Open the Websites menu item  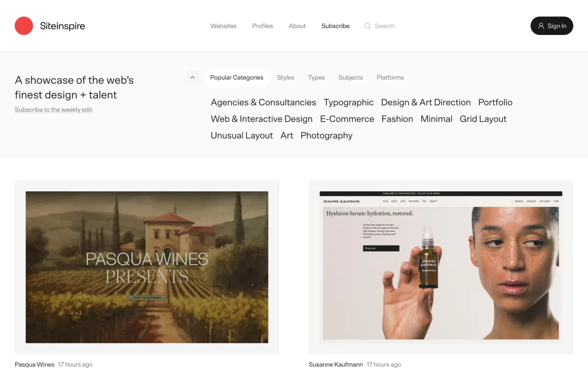(x=223, y=26)
